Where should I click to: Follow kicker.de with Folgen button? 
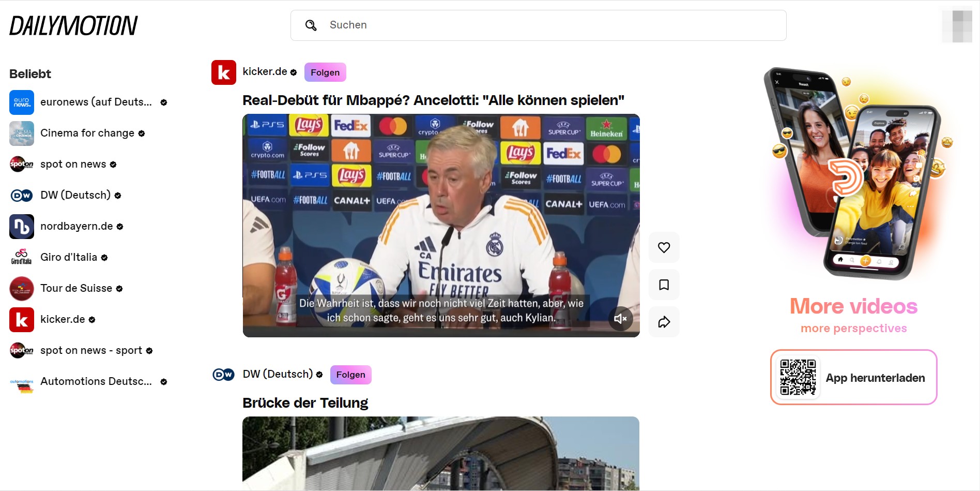(x=325, y=72)
